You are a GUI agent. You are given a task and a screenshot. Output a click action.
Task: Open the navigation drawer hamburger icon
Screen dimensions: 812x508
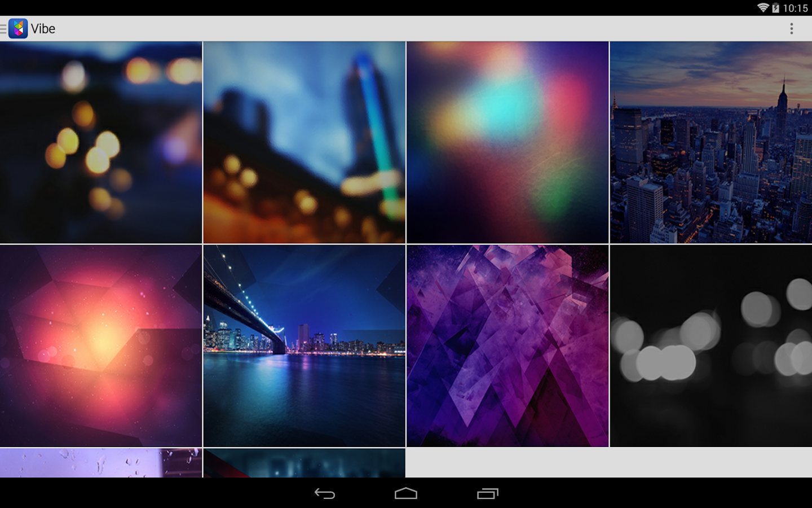[x=3, y=29]
